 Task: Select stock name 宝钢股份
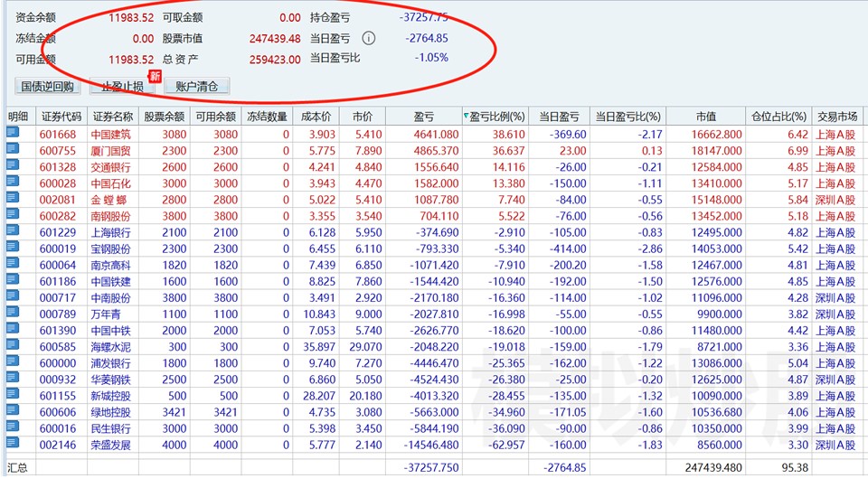tap(110, 249)
